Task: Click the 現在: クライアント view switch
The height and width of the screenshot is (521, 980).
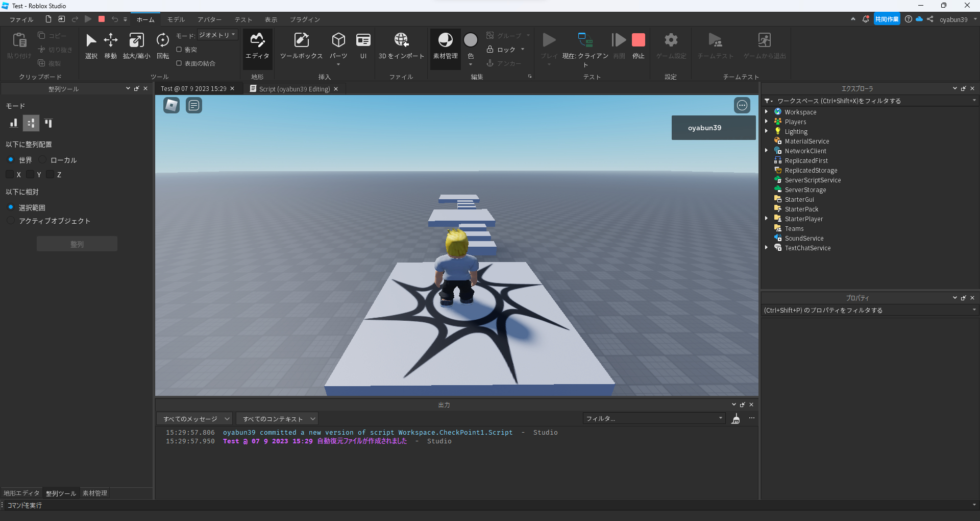Action: [585, 49]
